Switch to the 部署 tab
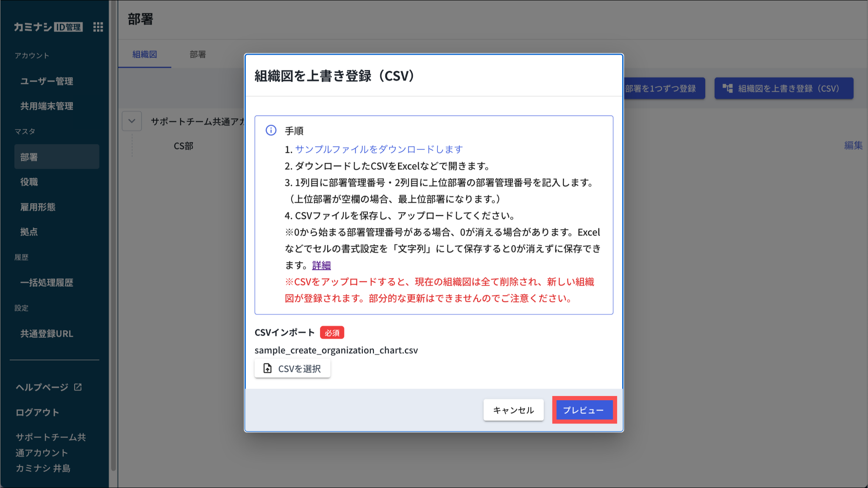Viewport: 868px width, 488px height. [198, 54]
